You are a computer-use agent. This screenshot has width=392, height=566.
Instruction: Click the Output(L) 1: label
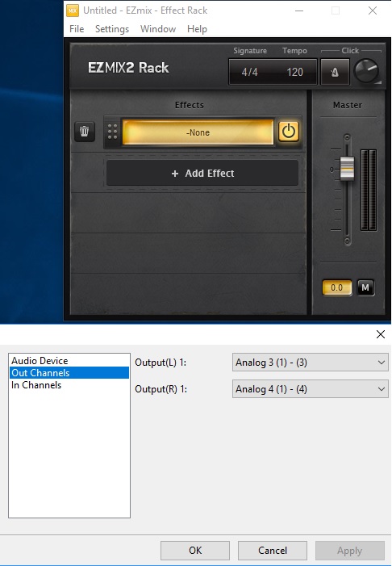coord(161,363)
